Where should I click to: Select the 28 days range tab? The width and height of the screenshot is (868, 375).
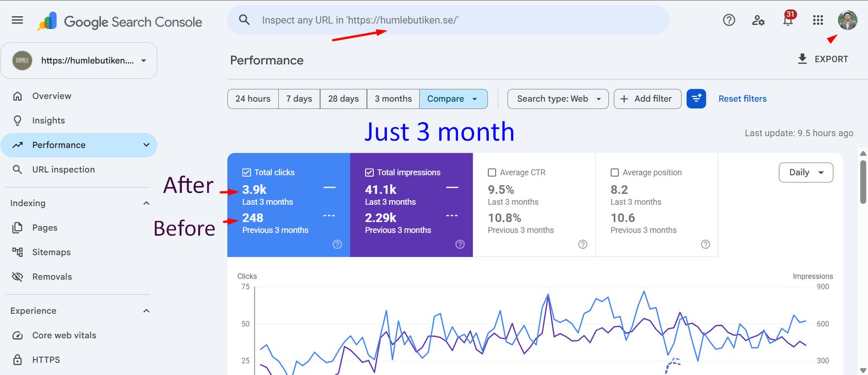343,99
